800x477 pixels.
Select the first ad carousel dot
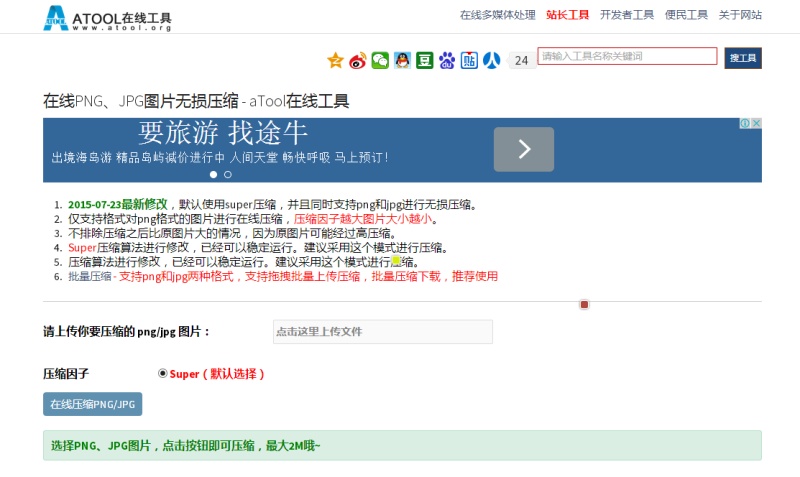click(213, 174)
